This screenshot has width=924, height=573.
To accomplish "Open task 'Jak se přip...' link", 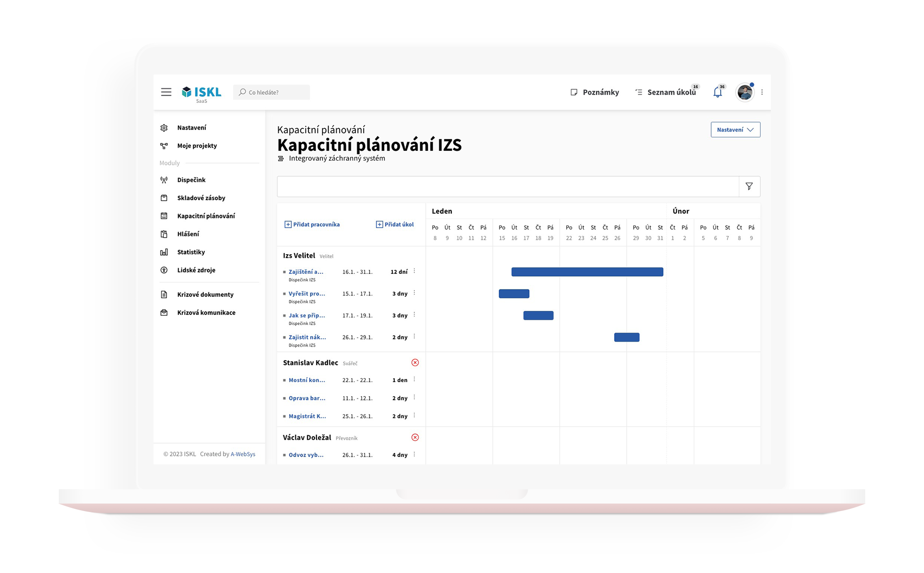I will [307, 315].
